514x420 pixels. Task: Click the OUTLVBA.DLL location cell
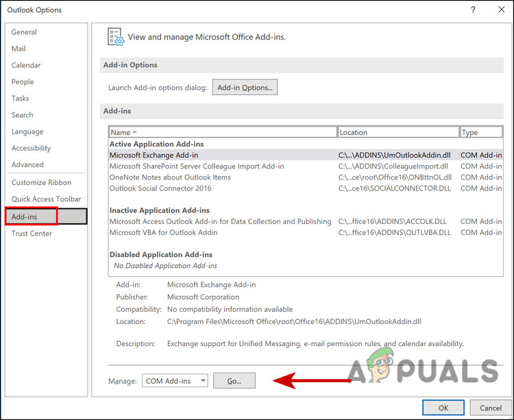coord(395,233)
